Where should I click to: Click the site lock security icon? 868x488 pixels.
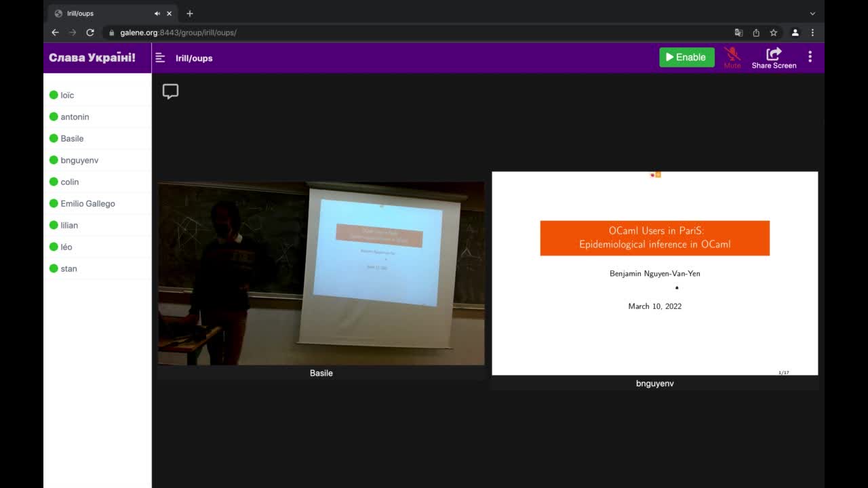pos(112,33)
